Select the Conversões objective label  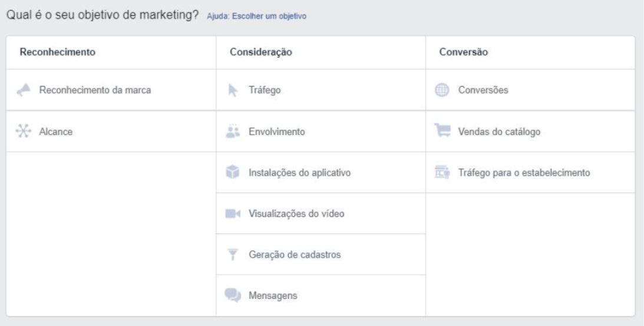484,90
